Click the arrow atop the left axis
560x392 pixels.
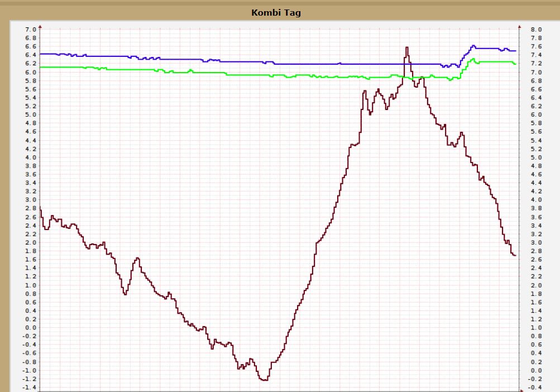point(40,26)
